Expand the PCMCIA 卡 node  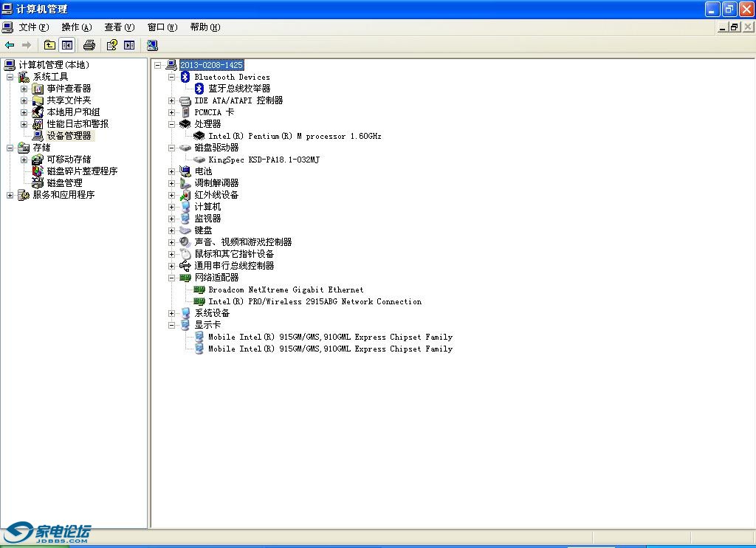pyautogui.click(x=171, y=112)
